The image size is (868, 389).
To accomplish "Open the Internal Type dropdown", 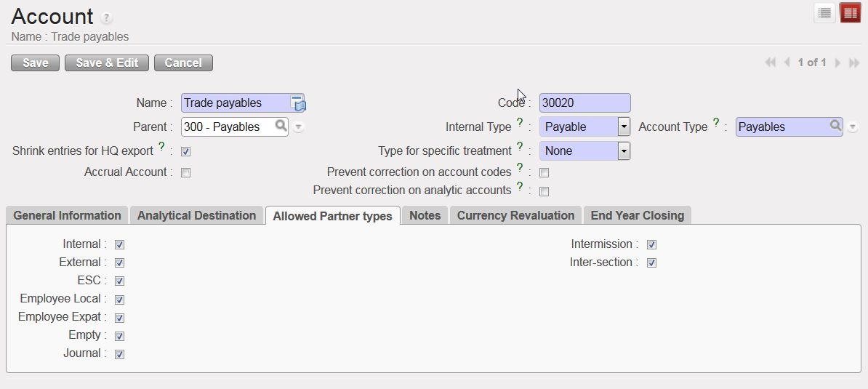I will [x=623, y=127].
